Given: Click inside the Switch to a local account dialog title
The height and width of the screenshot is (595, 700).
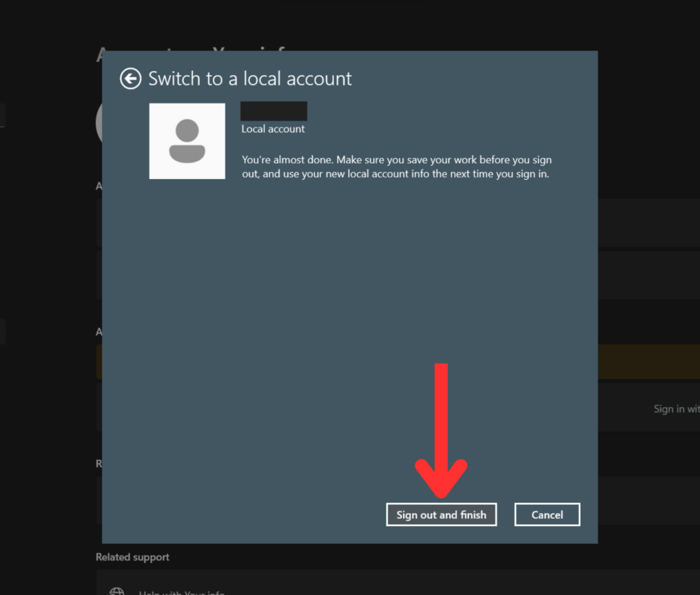Looking at the screenshot, I should coord(249,79).
